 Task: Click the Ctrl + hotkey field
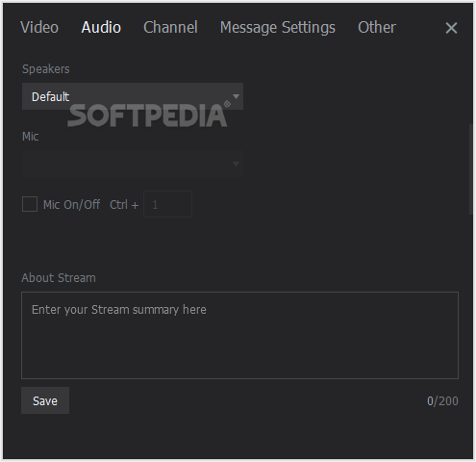167,204
